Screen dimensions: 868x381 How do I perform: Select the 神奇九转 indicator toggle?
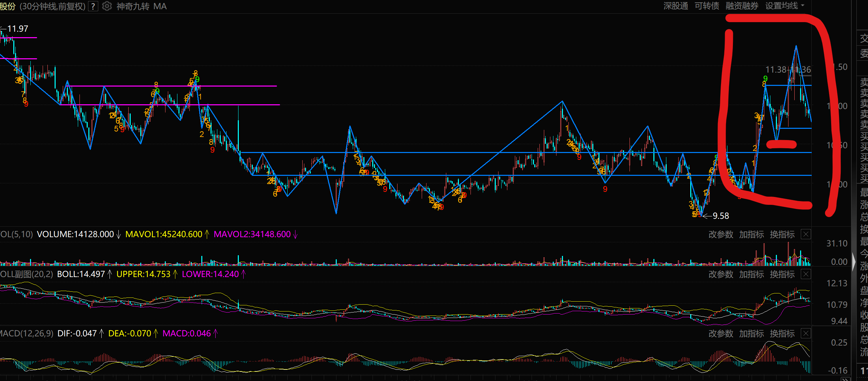coord(133,6)
